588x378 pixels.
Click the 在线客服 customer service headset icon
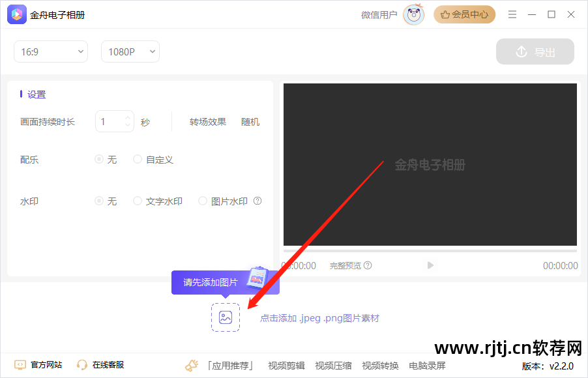click(x=82, y=365)
